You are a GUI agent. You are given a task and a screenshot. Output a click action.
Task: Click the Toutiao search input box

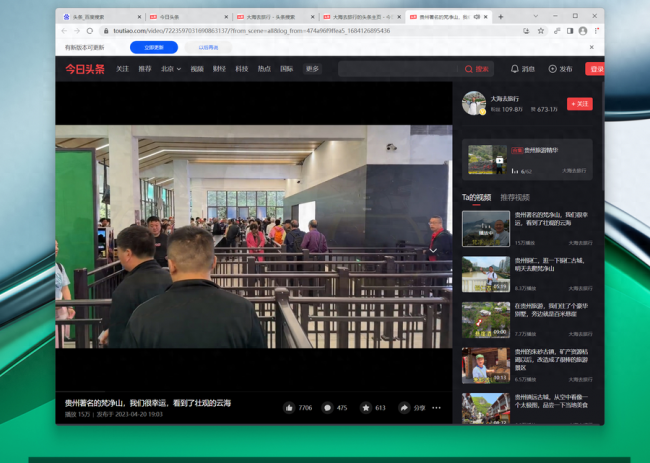398,69
